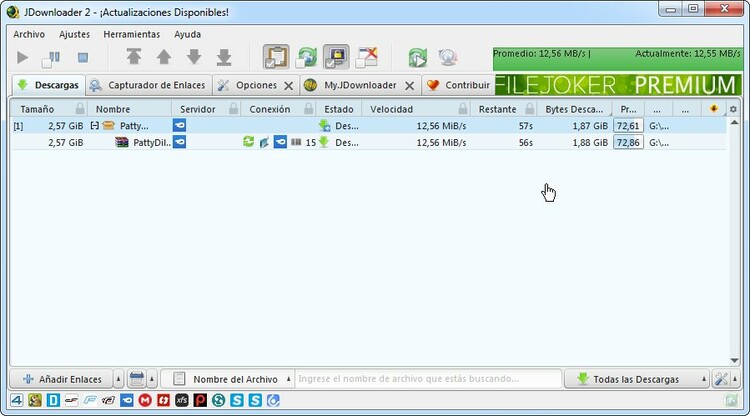This screenshot has width=750, height=416.
Task: Toggle the lock on Servidor column
Action: (x=233, y=109)
